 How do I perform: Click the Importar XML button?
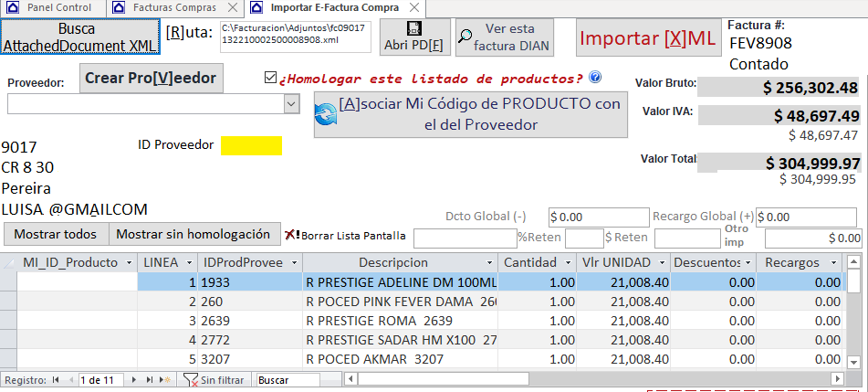(647, 38)
